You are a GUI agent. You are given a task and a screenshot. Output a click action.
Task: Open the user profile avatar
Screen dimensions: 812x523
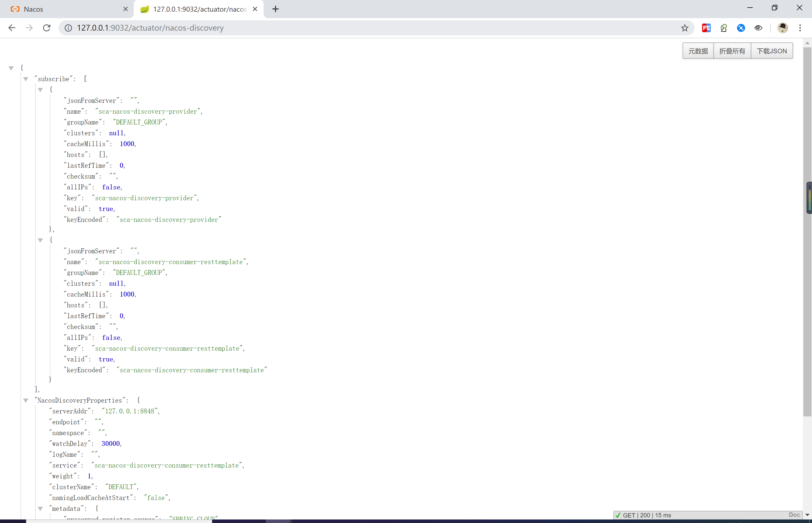pyautogui.click(x=782, y=28)
